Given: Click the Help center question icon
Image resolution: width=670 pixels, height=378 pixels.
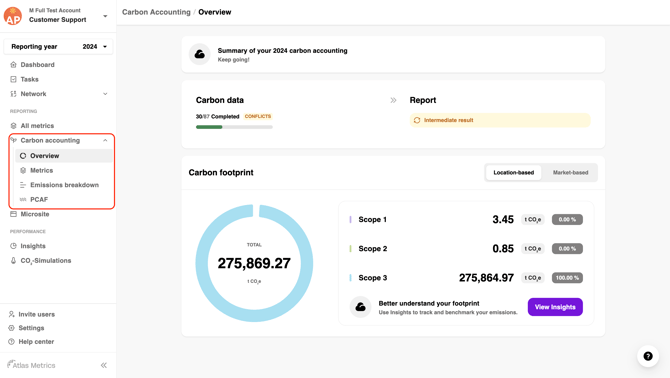Looking at the screenshot, I should 12,342.
